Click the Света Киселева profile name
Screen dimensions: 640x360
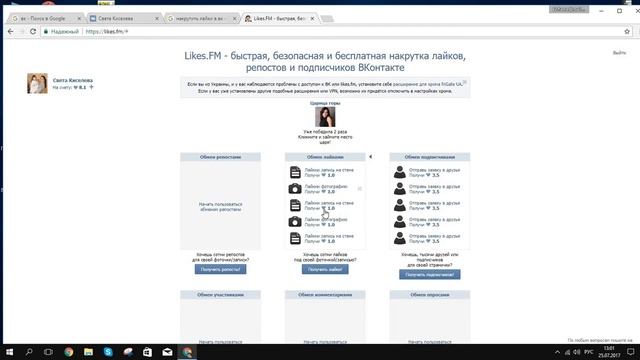point(73,80)
